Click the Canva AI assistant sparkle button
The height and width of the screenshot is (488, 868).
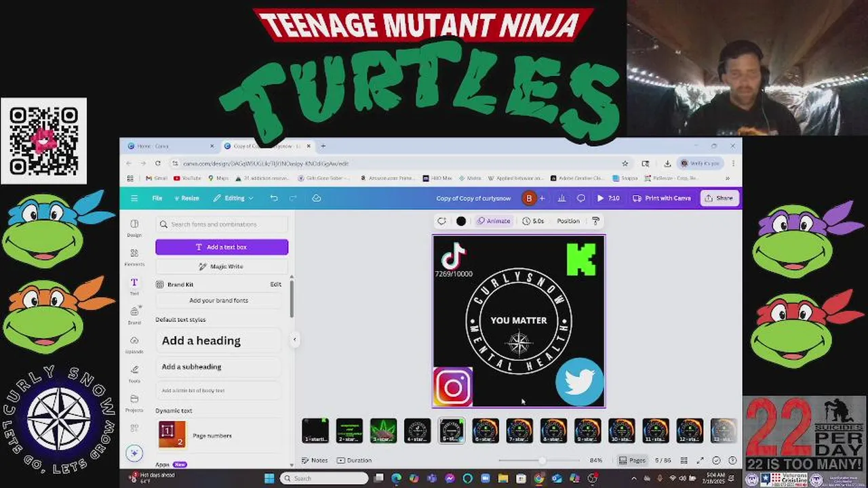click(134, 453)
